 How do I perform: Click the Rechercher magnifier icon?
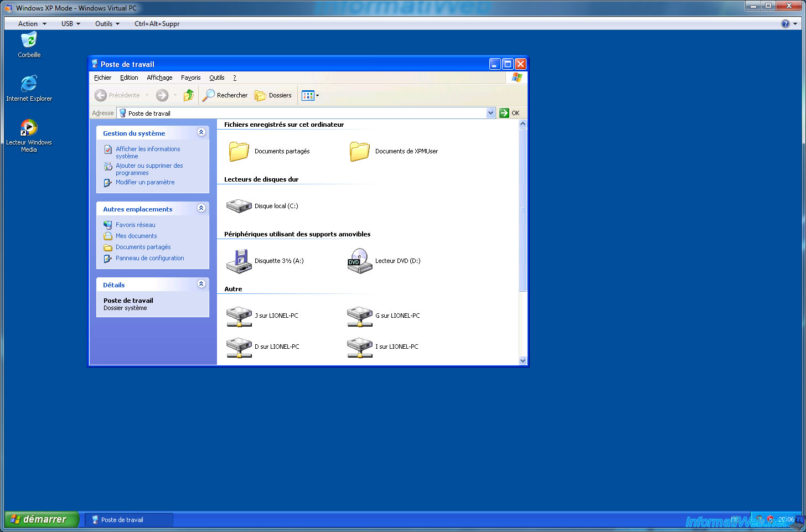point(209,95)
